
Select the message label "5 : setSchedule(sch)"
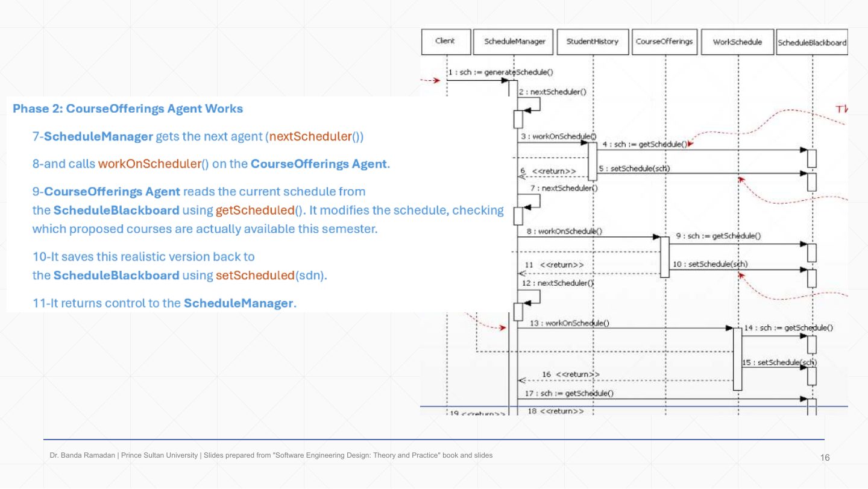pyautogui.click(x=635, y=168)
